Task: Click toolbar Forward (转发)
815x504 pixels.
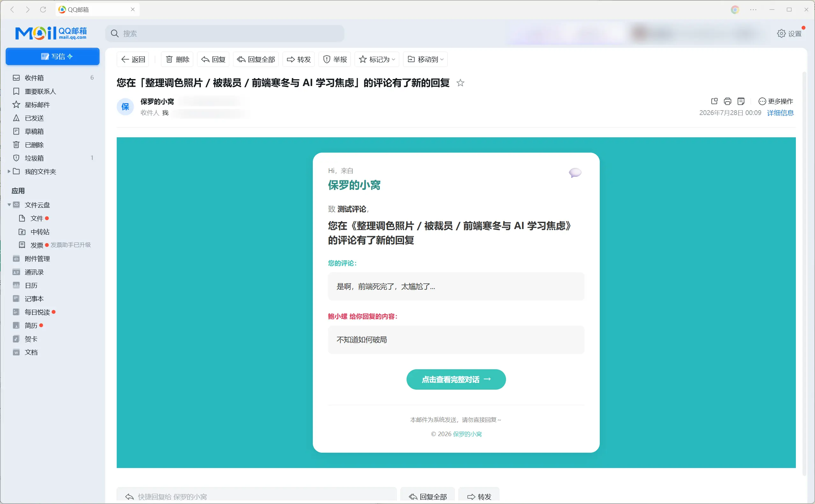Action: (x=298, y=59)
